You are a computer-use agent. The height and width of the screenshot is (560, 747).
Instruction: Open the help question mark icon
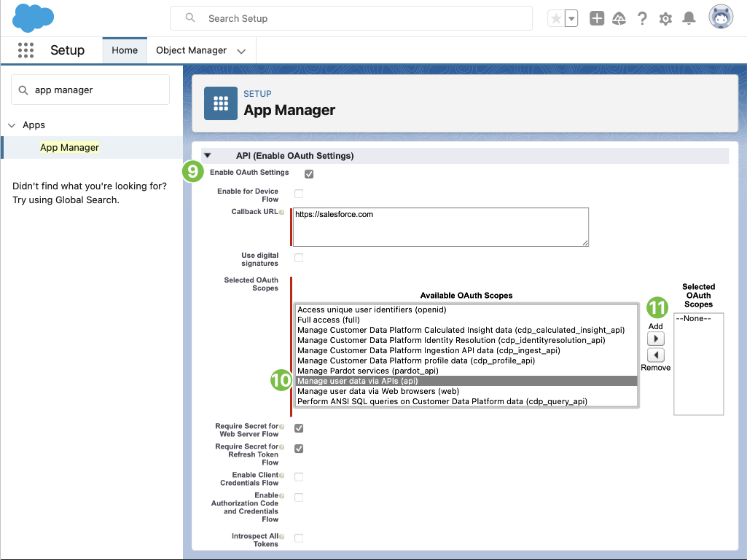click(x=642, y=19)
